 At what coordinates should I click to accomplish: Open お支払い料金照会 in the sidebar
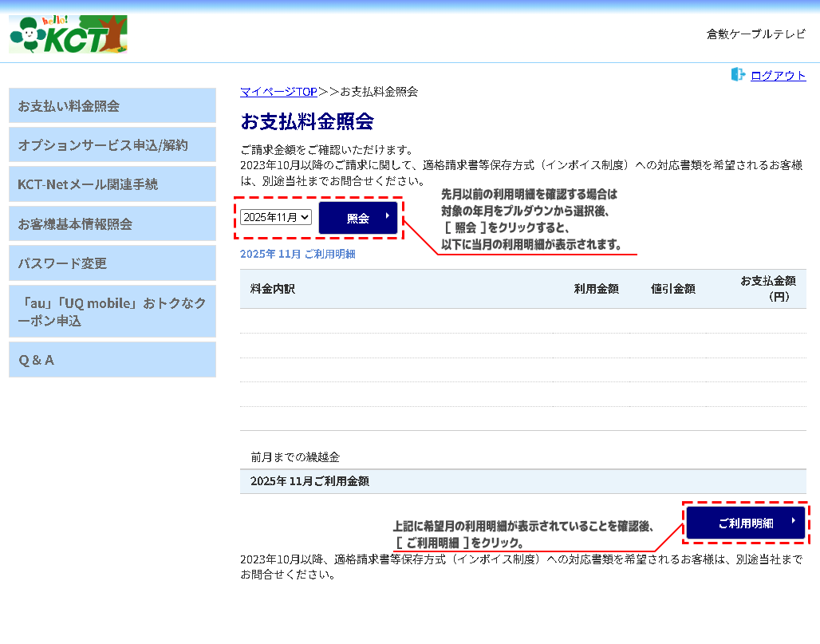pyautogui.click(x=112, y=105)
